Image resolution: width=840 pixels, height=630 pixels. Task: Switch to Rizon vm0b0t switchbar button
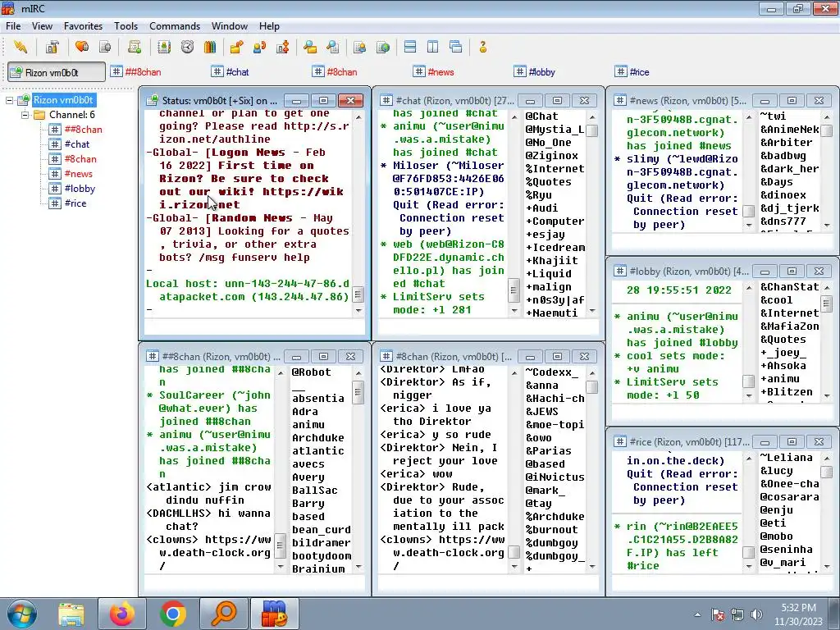pyautogui.click(x=57, y=72)
